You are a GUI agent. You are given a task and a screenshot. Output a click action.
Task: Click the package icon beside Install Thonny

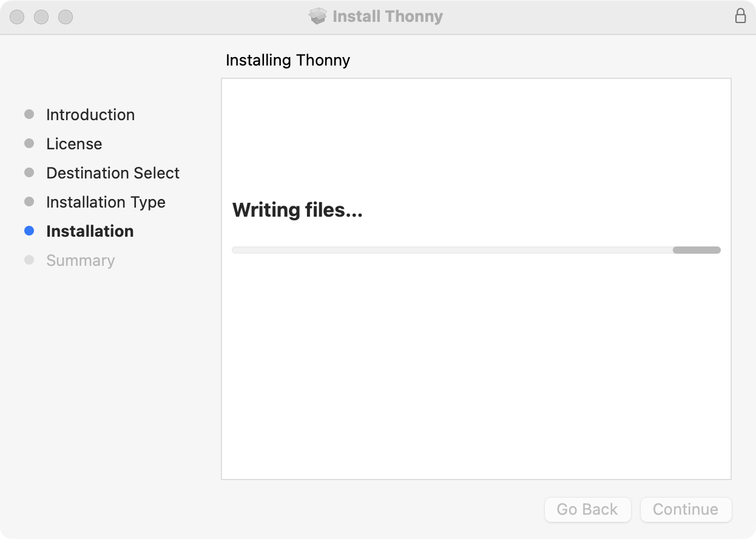[318, 16]
